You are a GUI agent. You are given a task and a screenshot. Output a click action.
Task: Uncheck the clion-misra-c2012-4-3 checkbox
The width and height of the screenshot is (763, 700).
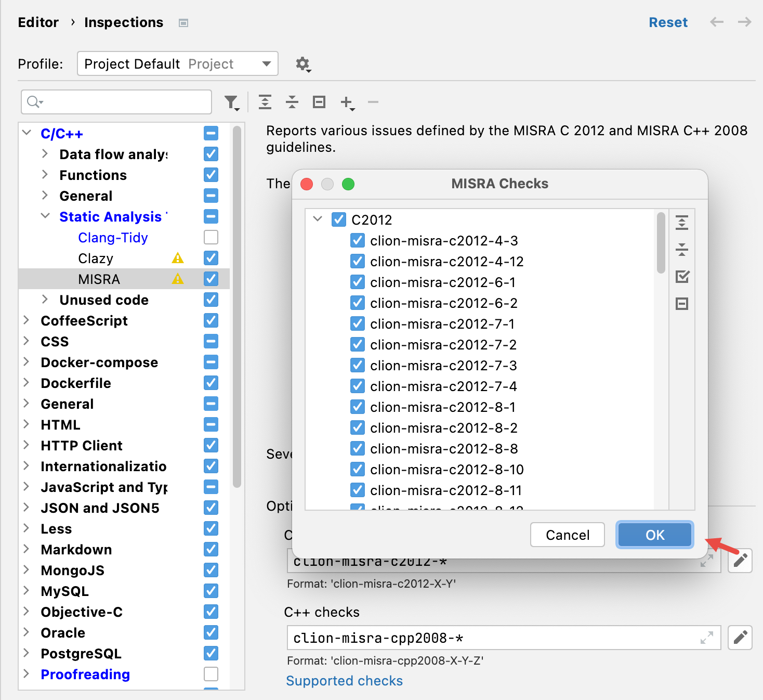click(358, 240)
